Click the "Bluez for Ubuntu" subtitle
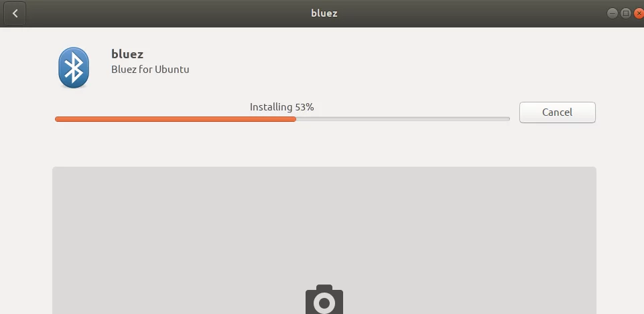Image resolution: width=644 pixels, height=314 pixels. (x=150, y=69)
